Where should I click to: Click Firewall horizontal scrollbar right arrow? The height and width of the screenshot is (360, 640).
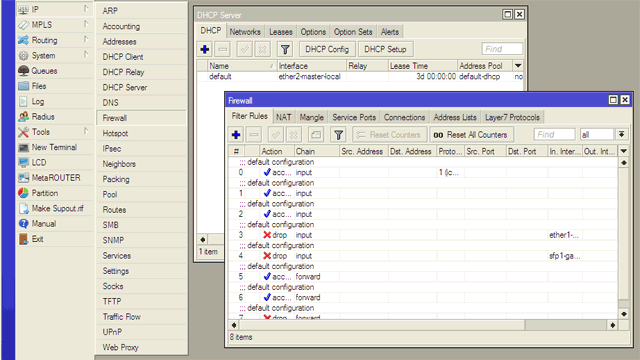[x=613, y=325]
